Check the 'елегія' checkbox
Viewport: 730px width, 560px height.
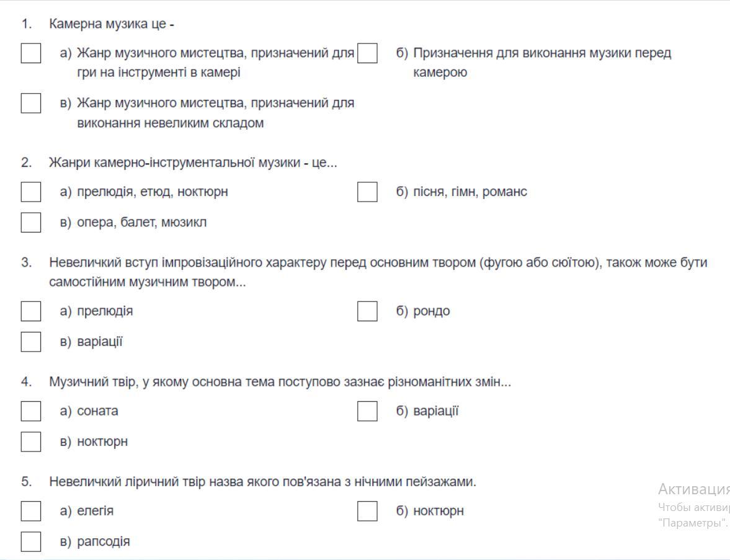click(x=31, y=511)
